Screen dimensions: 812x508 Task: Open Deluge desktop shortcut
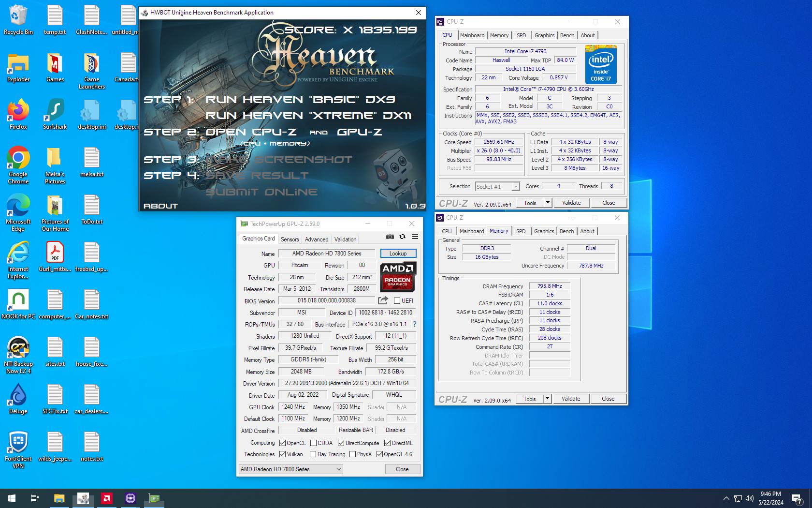click(x=18, y=399)
